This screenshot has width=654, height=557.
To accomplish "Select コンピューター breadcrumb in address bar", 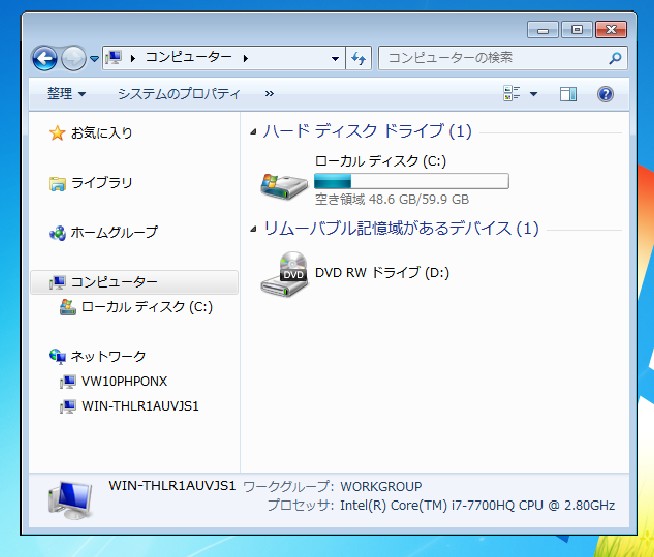I will (x=189, y=57).
